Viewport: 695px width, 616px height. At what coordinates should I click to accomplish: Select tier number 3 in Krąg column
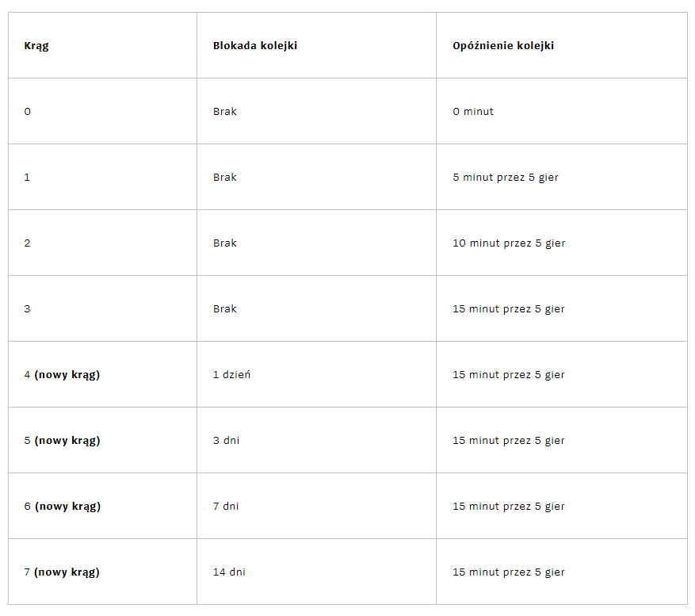click(x=28, y=309)
